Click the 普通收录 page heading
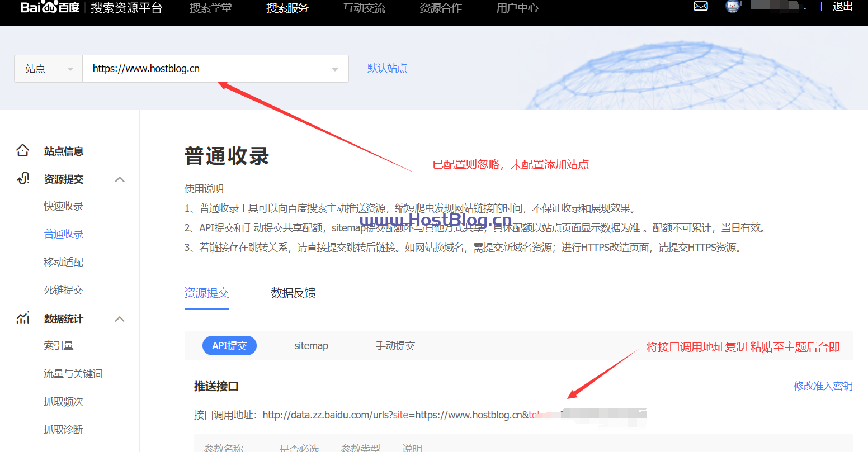The height and width of the screenshot is (452, 868). click(227, 156)
